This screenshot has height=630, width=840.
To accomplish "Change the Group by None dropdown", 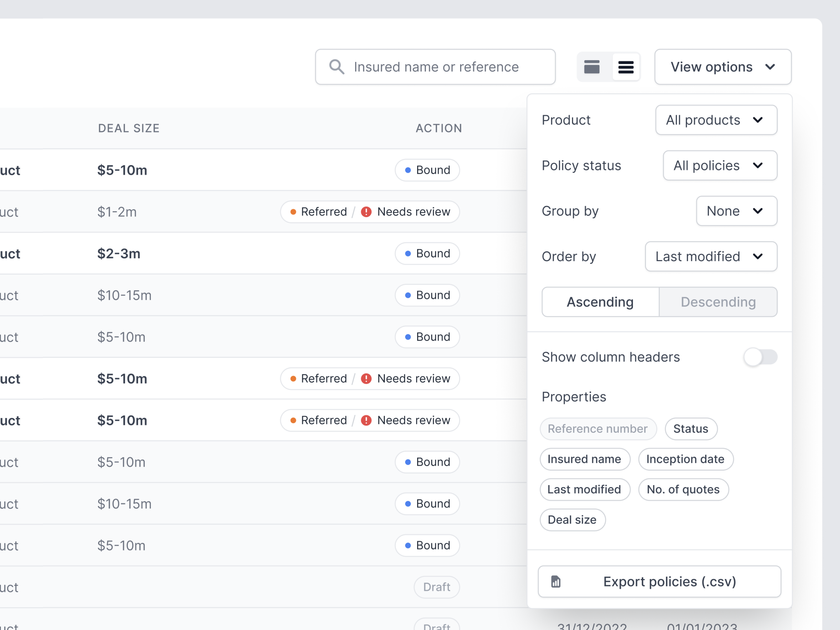I will pyautogui.click(x=736, y=211).
